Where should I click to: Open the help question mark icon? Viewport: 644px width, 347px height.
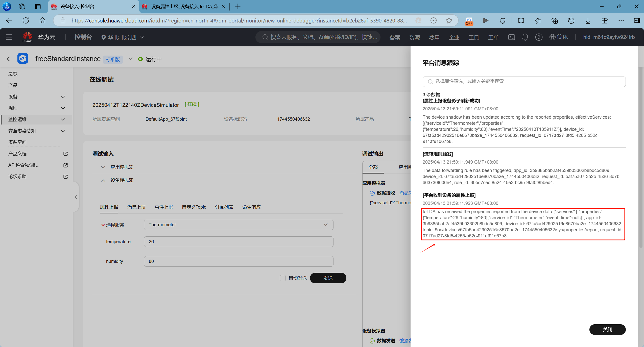click(539, 37)
